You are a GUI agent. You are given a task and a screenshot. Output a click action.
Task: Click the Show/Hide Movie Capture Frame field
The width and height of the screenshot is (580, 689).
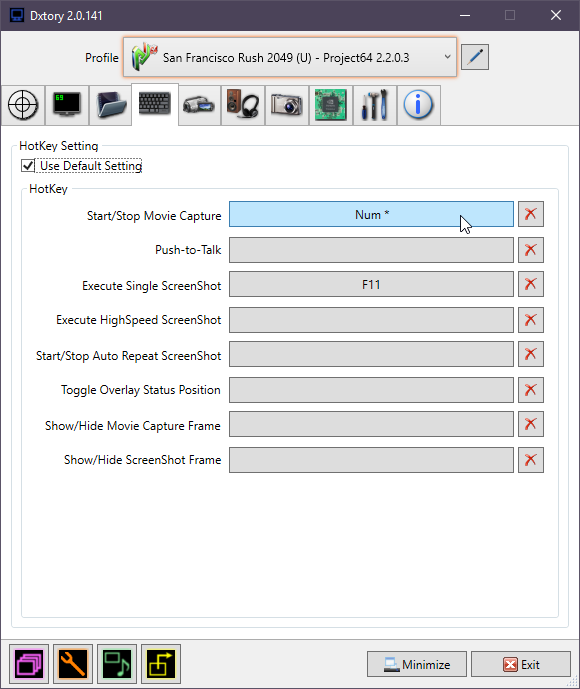371,424
